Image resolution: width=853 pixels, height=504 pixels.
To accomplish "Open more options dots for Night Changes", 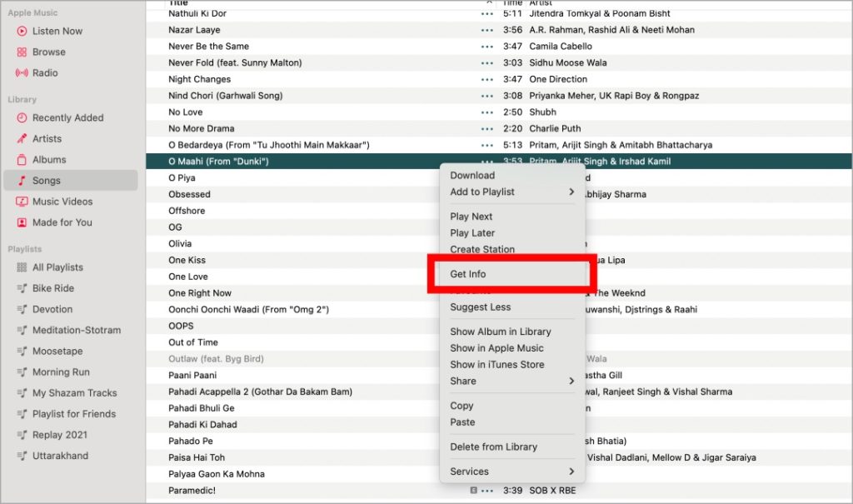I will 486,79.
